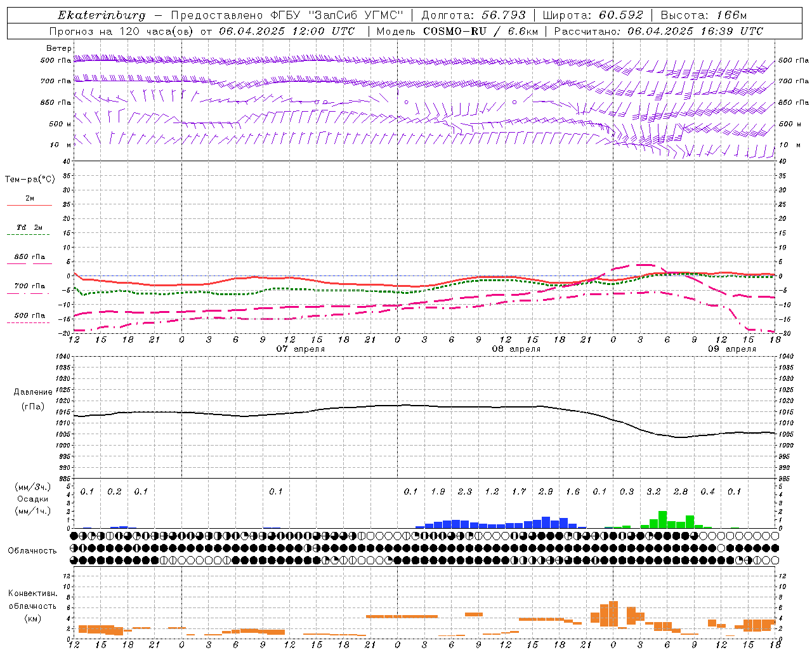Click the 850 гПа temperature legend entry

coord(29,259)
